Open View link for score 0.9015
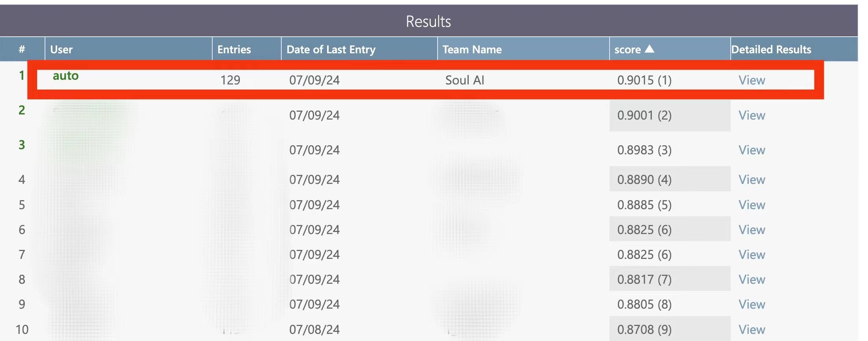 [752, 80]
